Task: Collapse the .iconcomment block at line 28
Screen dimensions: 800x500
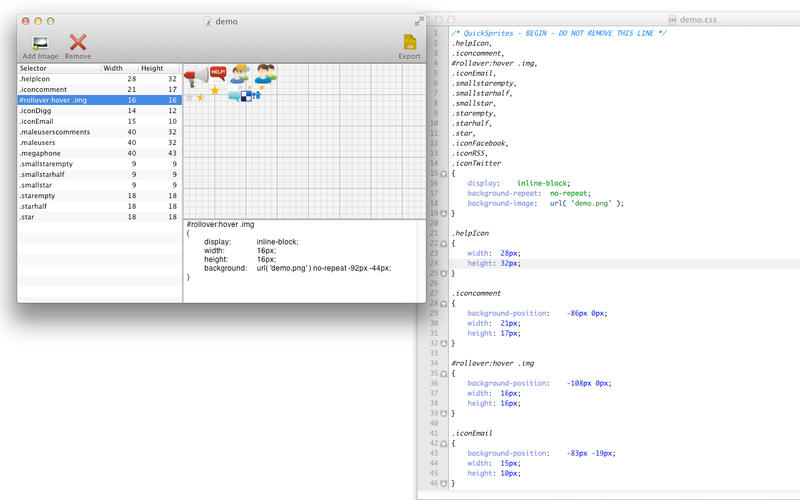Action: click(x=444, y=303)
